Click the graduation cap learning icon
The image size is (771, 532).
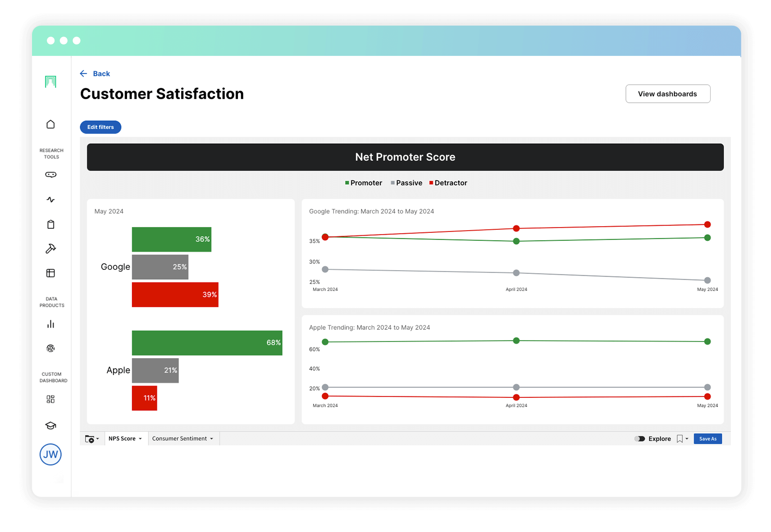tap(50, 425)
